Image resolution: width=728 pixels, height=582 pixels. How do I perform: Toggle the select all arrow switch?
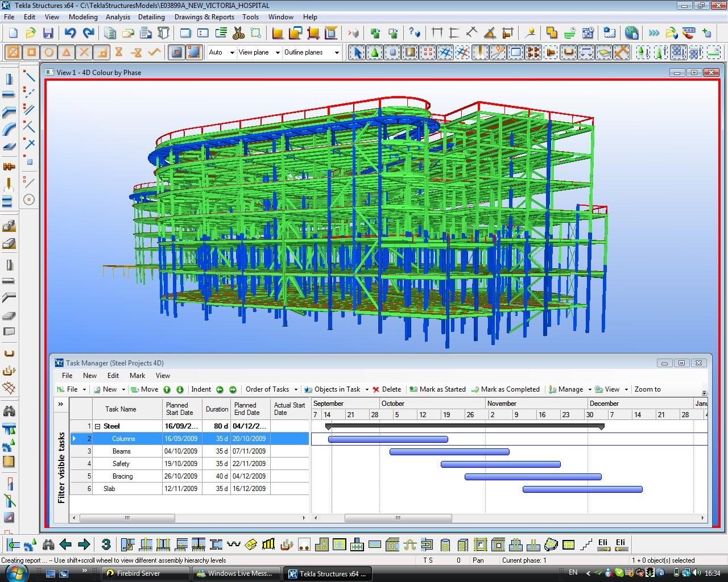pos(357,52)
